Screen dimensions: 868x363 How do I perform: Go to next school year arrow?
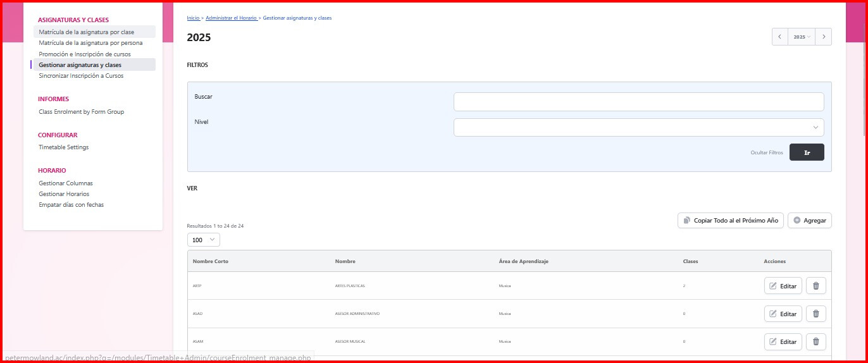coord(823,37)
